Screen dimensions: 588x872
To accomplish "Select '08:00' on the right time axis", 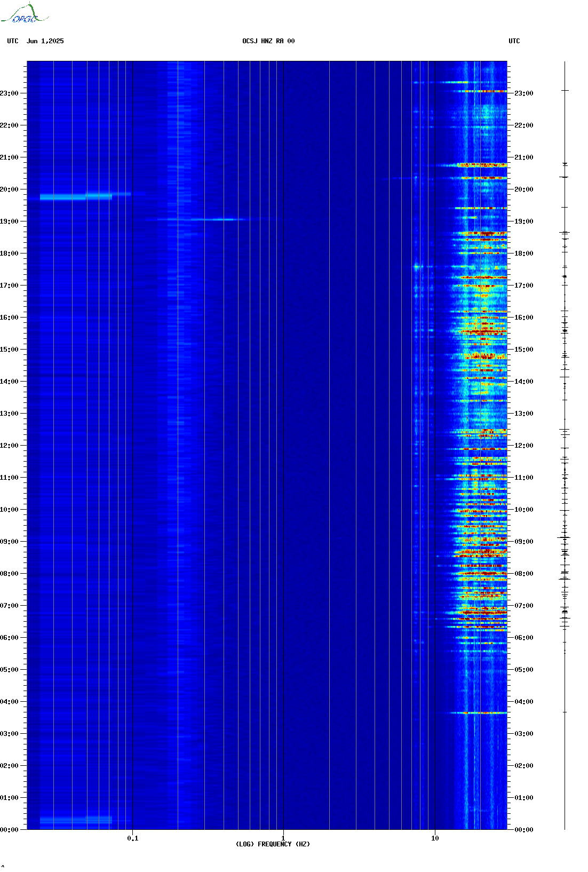I will click(523, 574).
